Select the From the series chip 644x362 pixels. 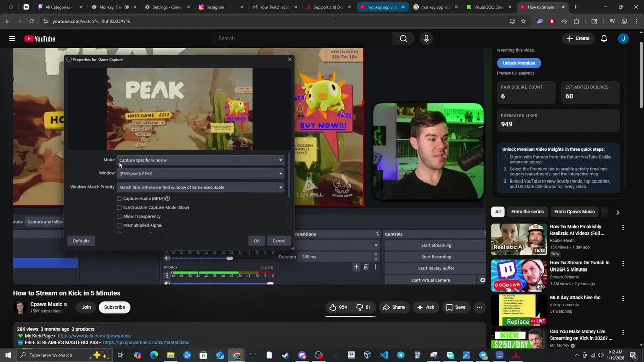pos(527,212)
